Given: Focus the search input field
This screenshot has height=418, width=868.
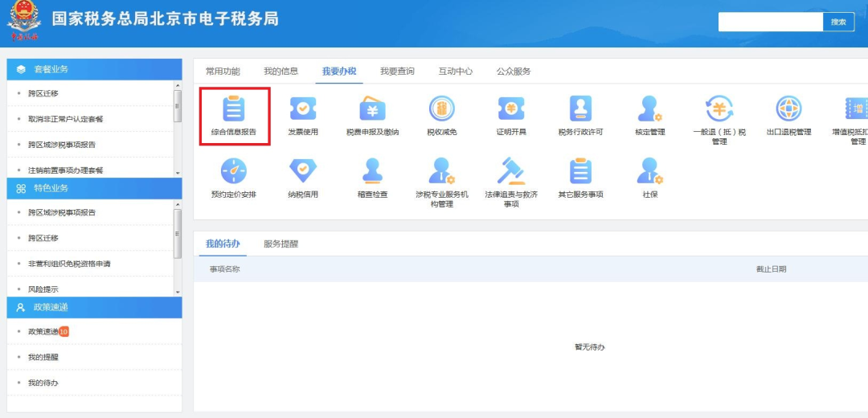Looking at the screenshot, I should click(x=771, y=22).
